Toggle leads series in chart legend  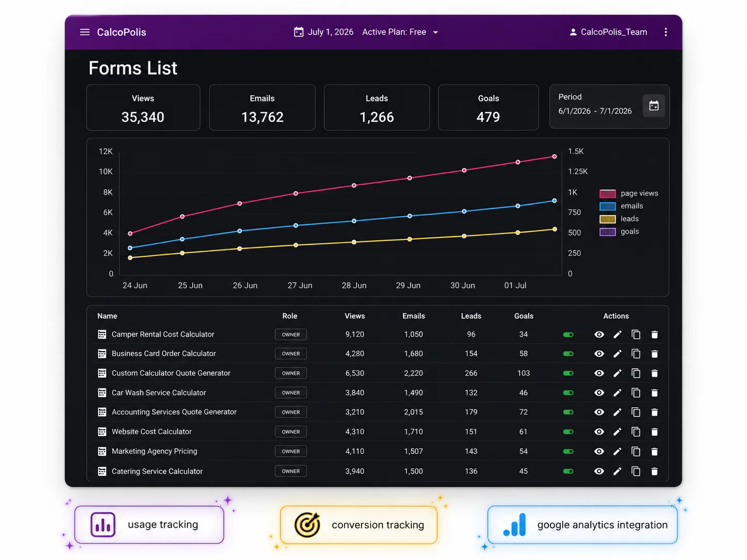coord(619,219)
